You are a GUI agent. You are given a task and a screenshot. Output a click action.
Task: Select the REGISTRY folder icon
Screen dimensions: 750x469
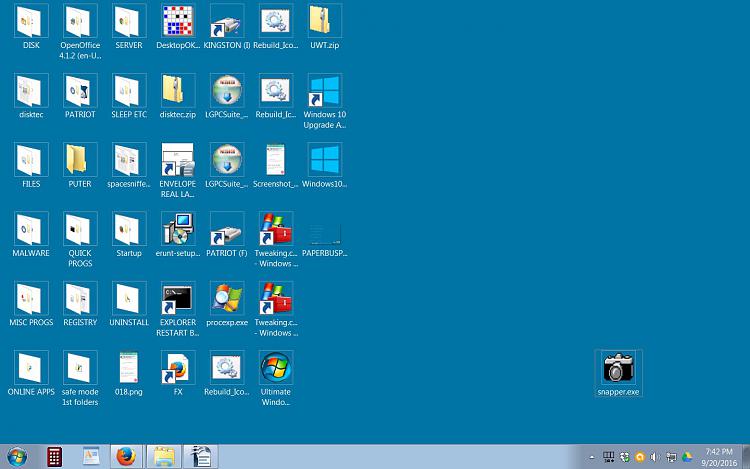(x=80, y=298)
